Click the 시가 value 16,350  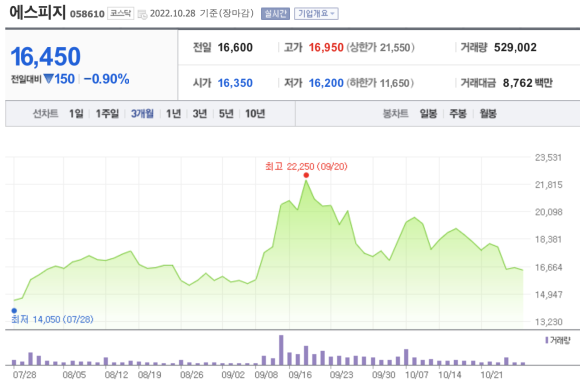point(235,83)
